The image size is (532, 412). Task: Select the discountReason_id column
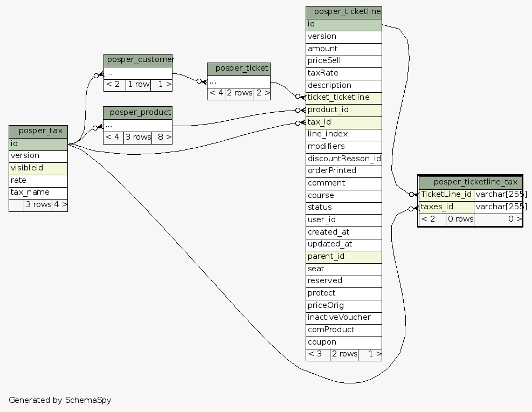(344, 159)
